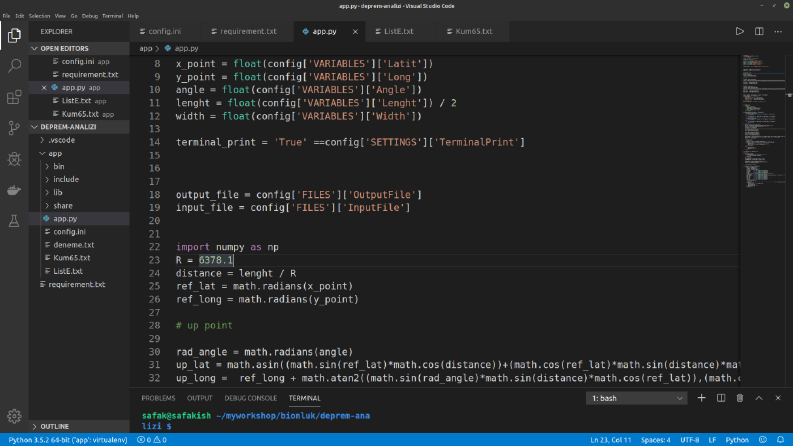
Task: Go to line via Ln 23, Col 11
Action: (611, 440)
